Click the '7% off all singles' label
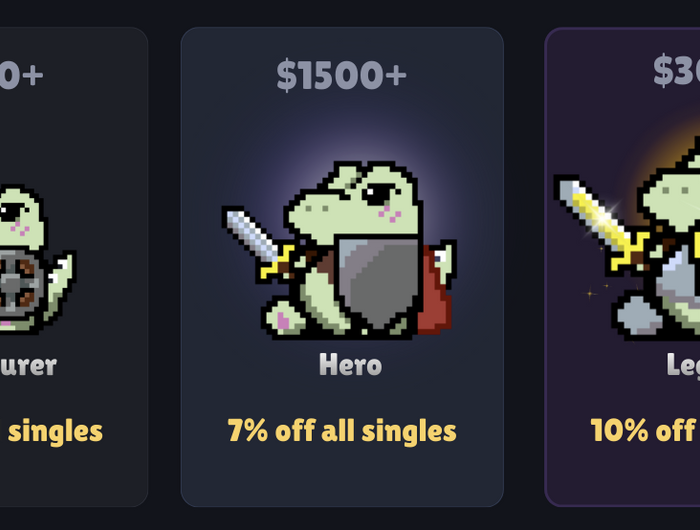 point(342,431)
